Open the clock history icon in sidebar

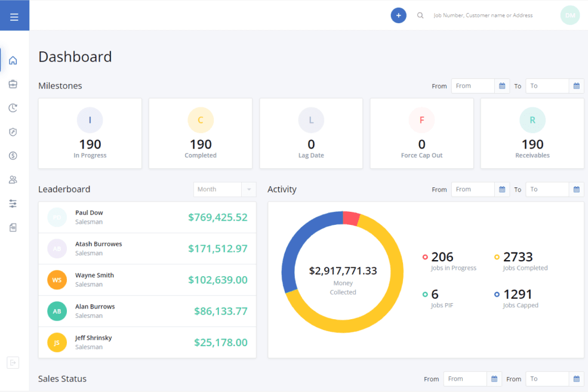coord(13,108)
